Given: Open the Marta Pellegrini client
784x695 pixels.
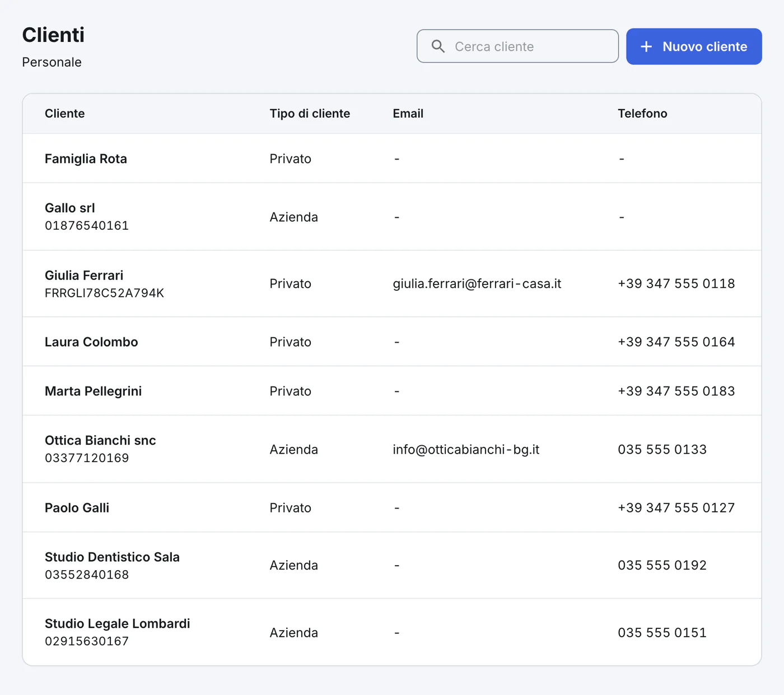Looking at the screenshot, I should 392,391.
